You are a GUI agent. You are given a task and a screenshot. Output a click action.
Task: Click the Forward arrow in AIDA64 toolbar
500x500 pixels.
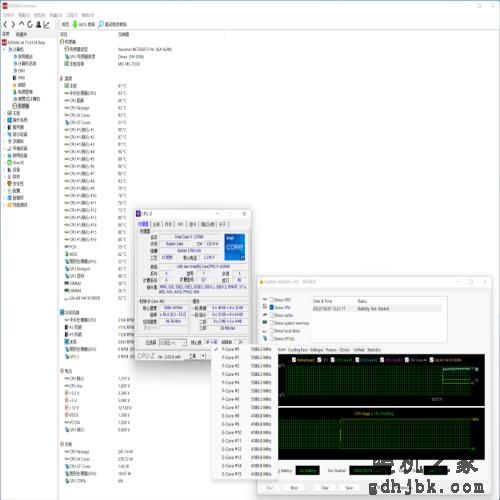point(13,24)
